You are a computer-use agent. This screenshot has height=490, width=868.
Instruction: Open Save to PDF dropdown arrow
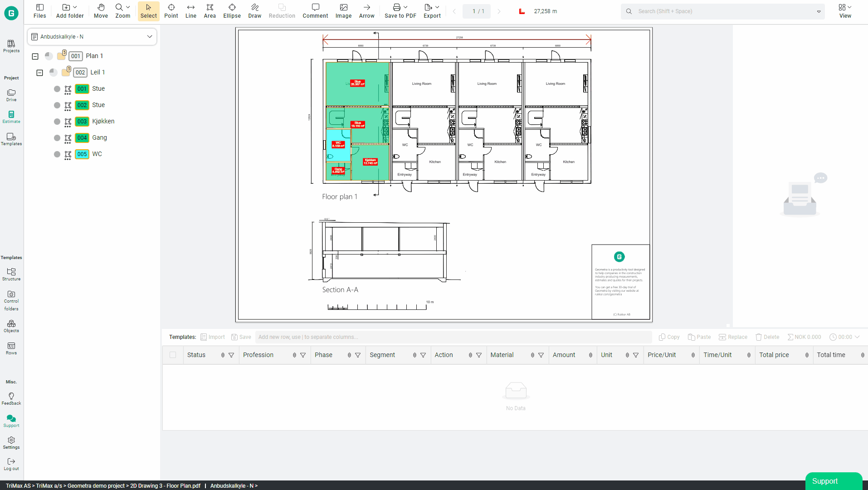pos(405,7)
